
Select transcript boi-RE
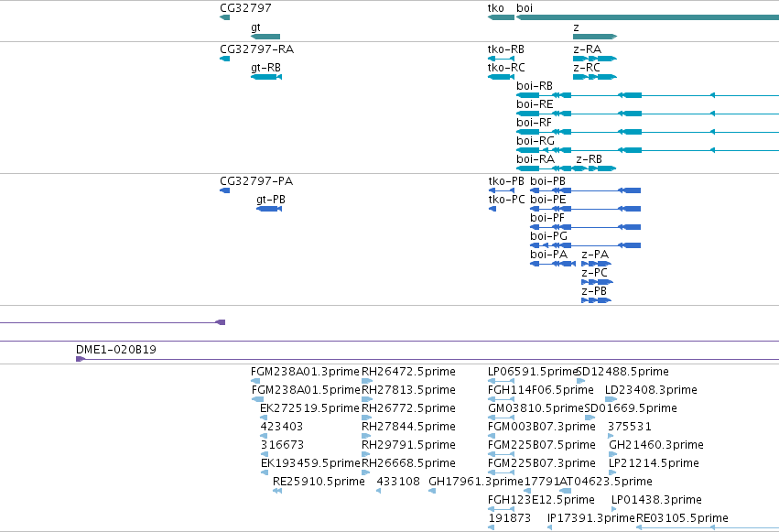tap(647, 114)
